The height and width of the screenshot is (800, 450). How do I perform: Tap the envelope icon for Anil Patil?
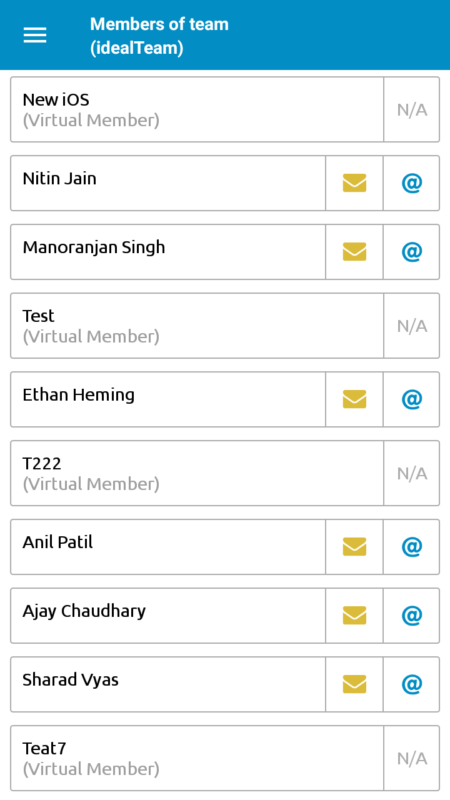coord(354,547)
